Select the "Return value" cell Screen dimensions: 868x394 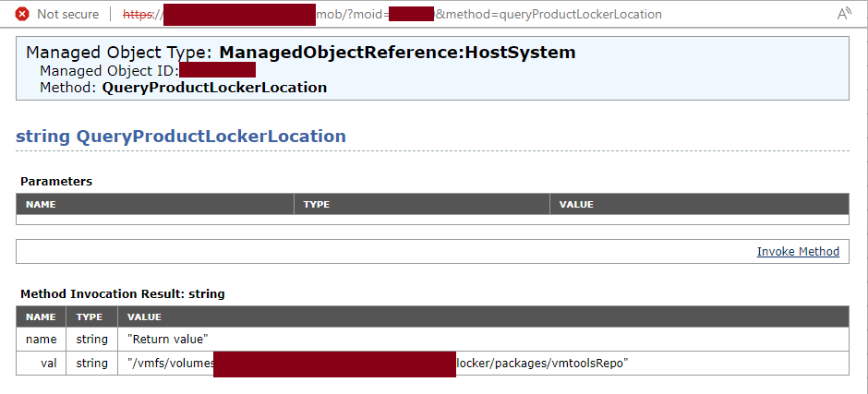[168, 340]
